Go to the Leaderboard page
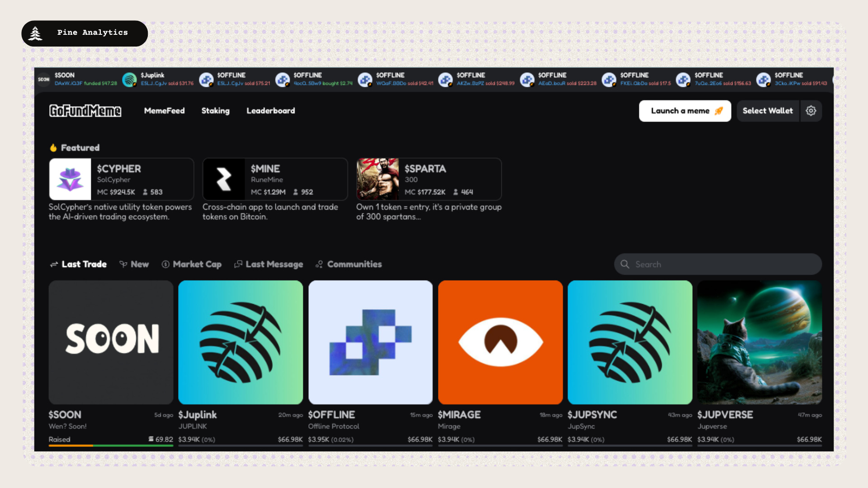This screenshot has height=488, width=868. [270, 111]
